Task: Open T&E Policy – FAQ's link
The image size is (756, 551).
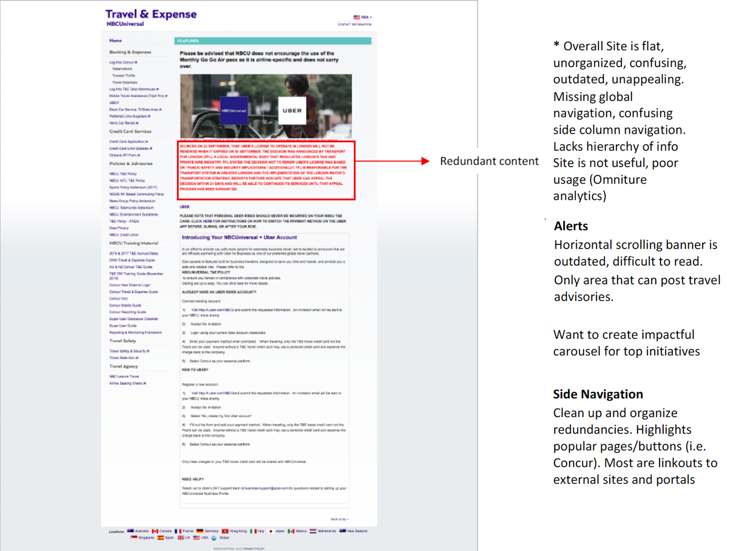Action: [124, 221]
